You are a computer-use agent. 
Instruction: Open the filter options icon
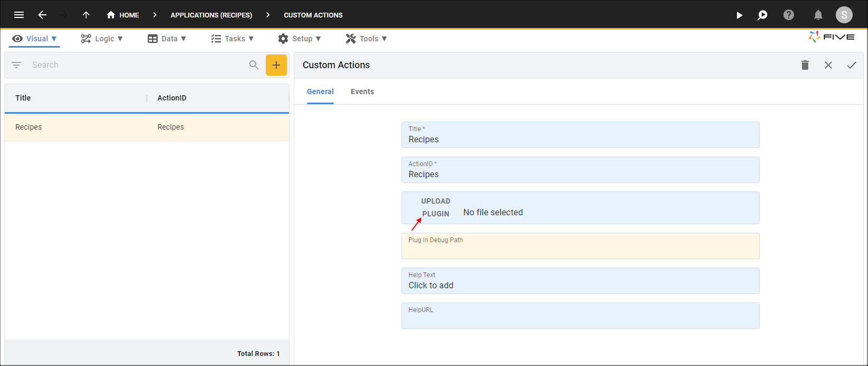(16, 65)
